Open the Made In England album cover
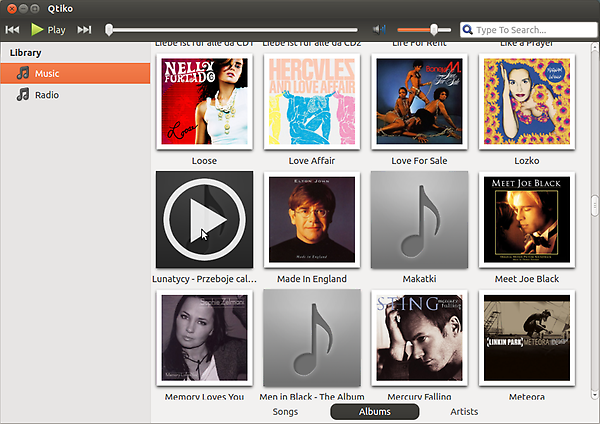The image size is (600, 424). coord(312,220)
